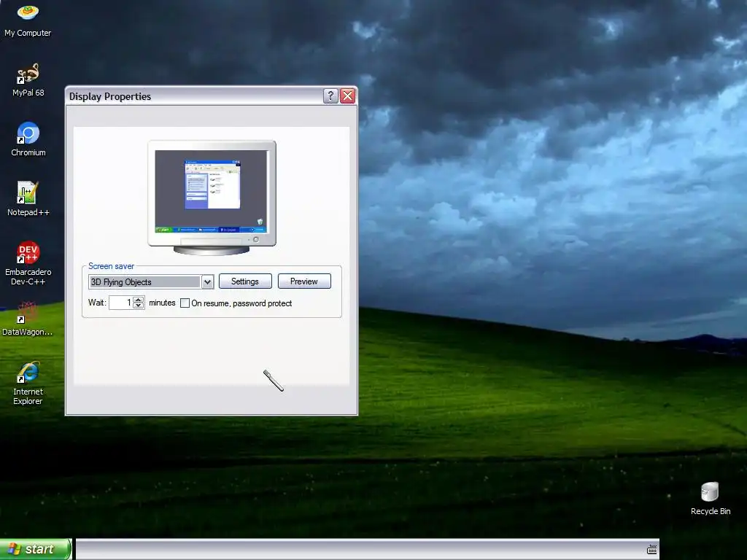
Task: Open the My Computer desktop icon
Action: pyautogui.click(x=28, y=20)
